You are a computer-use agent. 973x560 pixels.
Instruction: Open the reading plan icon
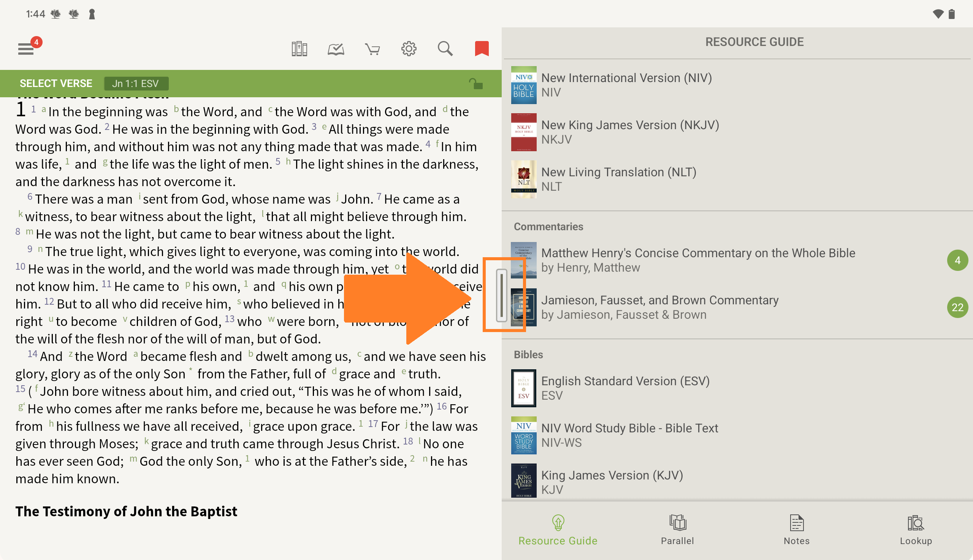(x=336, y=49)
